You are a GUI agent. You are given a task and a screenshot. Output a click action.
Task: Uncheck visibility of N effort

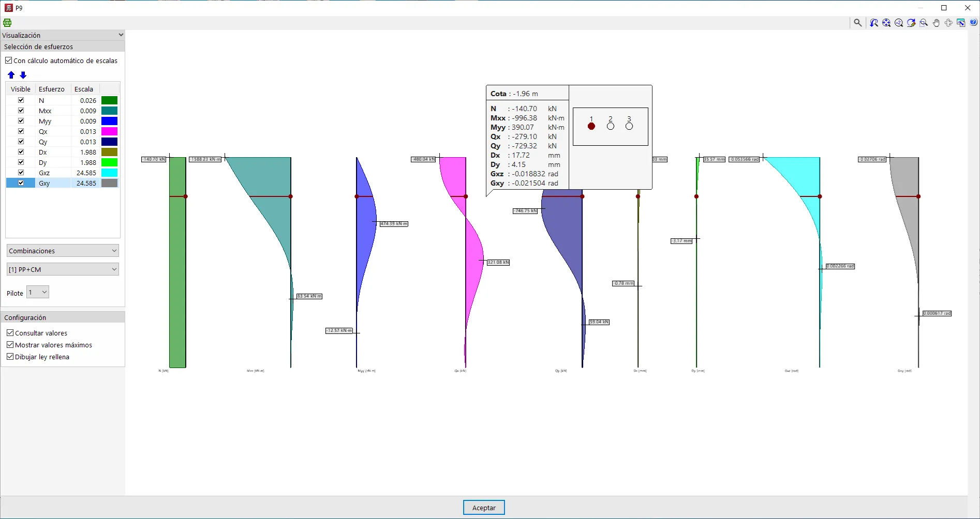pyautogui.click(x=21, y=100)
